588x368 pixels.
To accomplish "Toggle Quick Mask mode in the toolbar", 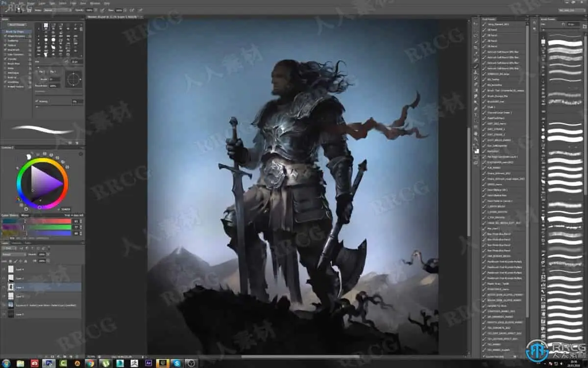I will tap(476, 157).
